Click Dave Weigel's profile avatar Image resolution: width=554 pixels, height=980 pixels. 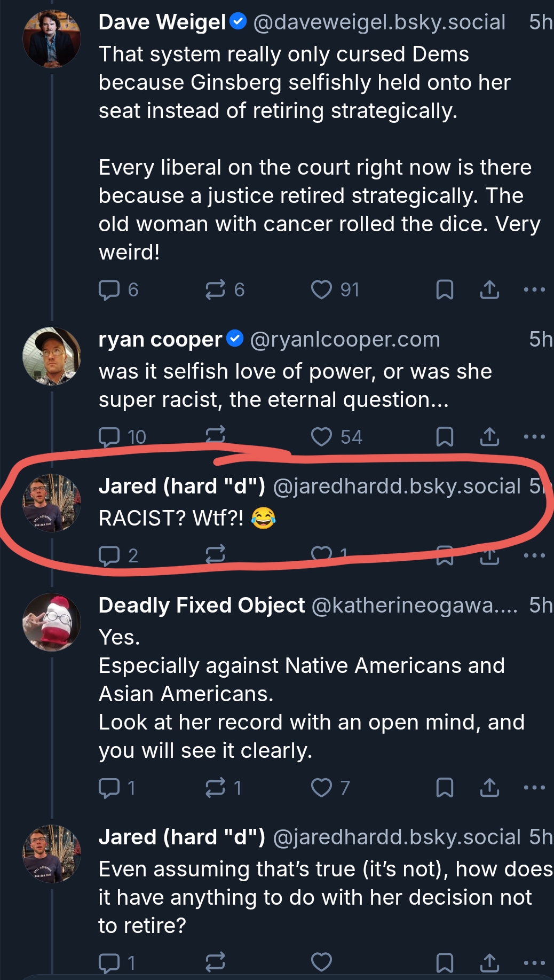tap(52, 39)
